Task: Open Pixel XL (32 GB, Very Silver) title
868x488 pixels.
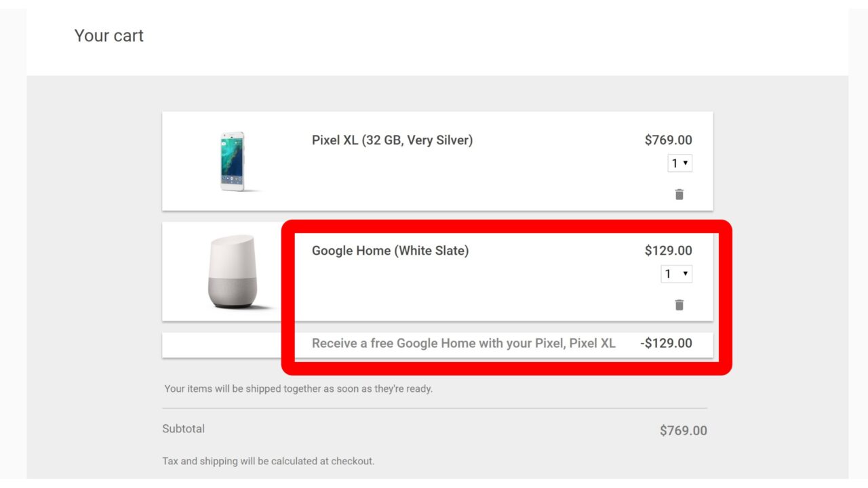Action: [x=392, y=140]
